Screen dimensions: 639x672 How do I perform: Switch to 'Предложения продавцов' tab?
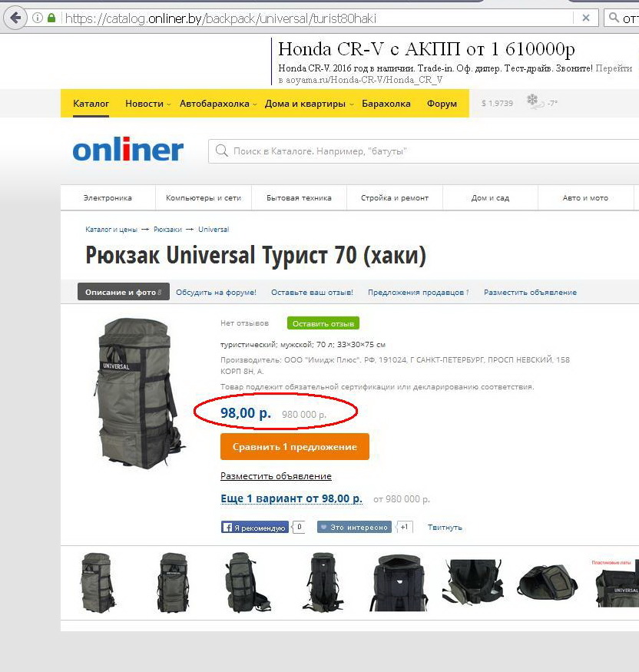pyautogui.click(x=418, y=293)
